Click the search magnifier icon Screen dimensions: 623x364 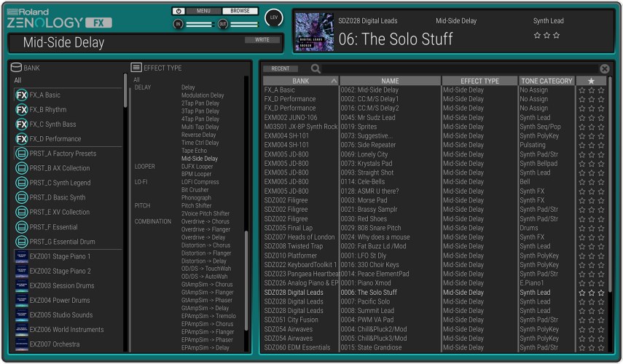[x=316, y=68]
